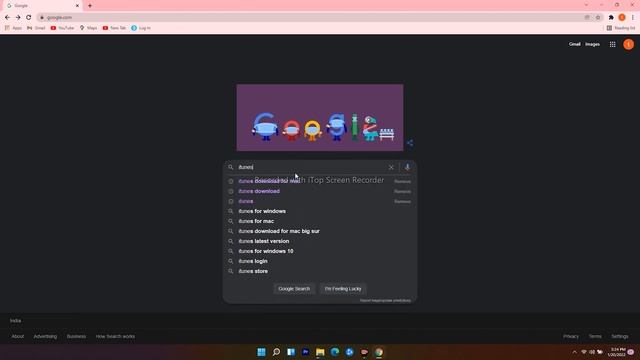Open Chrome's three-dot menu
Image resolution: width=640 pixels, height=360 pixels.
(633, 18)
